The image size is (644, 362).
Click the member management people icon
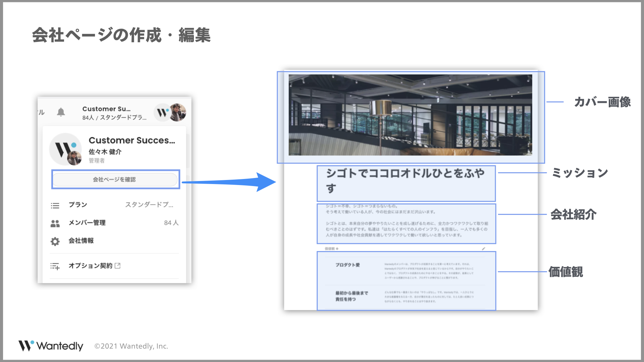pos(55,224)
